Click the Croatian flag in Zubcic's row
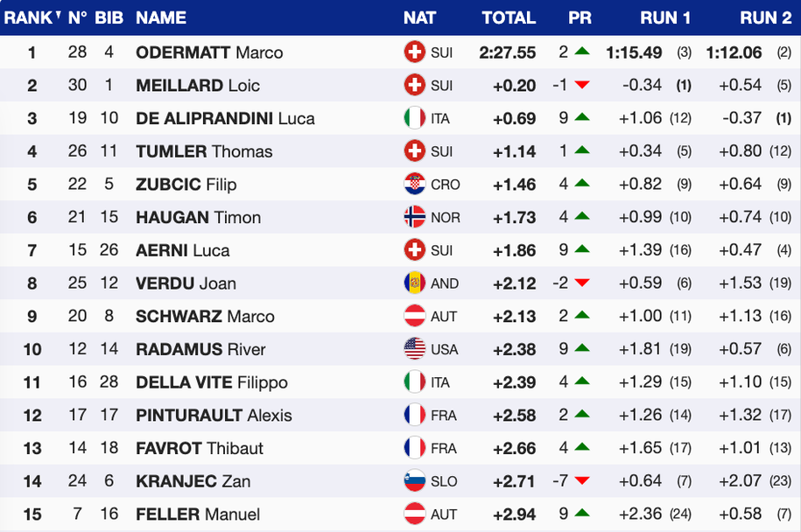The width and height of the screenshot is (801, 532). (414, 185)
